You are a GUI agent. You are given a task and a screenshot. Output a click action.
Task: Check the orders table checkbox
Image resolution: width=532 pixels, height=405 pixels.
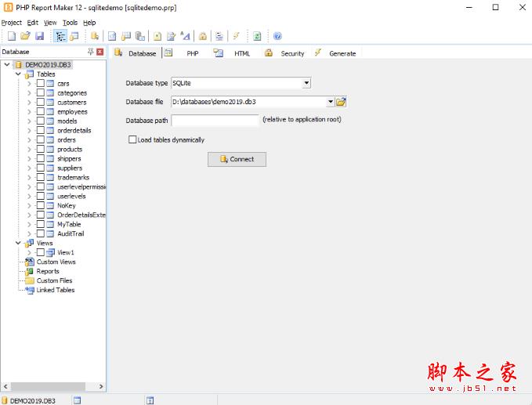click(41, 139)
